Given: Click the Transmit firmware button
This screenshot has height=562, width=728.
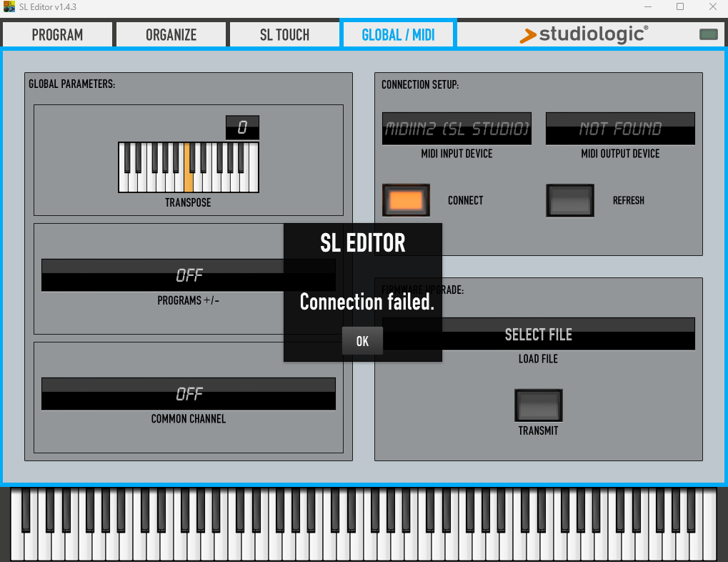Looking at the screenshot, I should point(538,405).
